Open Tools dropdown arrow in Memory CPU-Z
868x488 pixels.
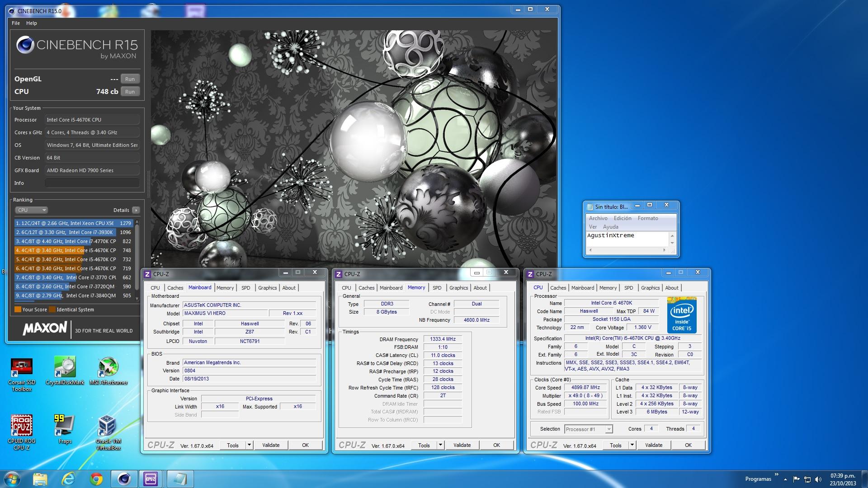coord(440,445)
